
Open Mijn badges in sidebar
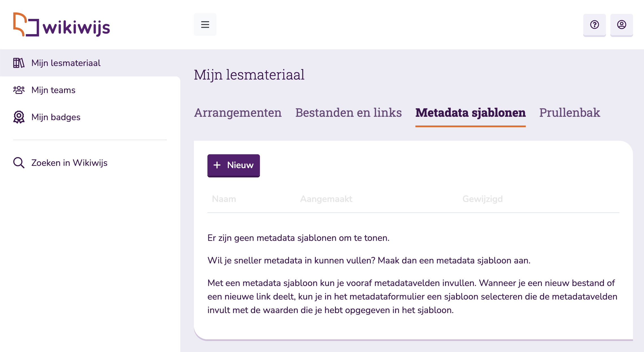pos(56,117)
